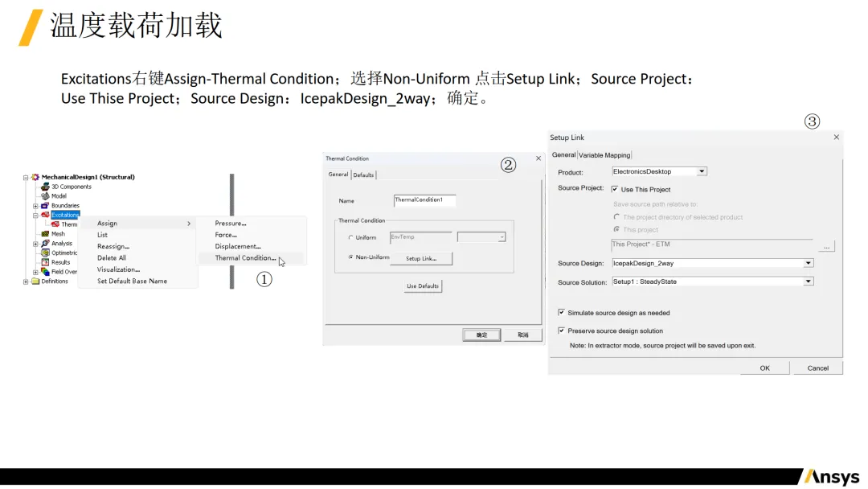Image resolution: width=868 pixels, height=489 pixels.
Task: Click the ThermalCondition1 Name field
Action: point(424,200)
